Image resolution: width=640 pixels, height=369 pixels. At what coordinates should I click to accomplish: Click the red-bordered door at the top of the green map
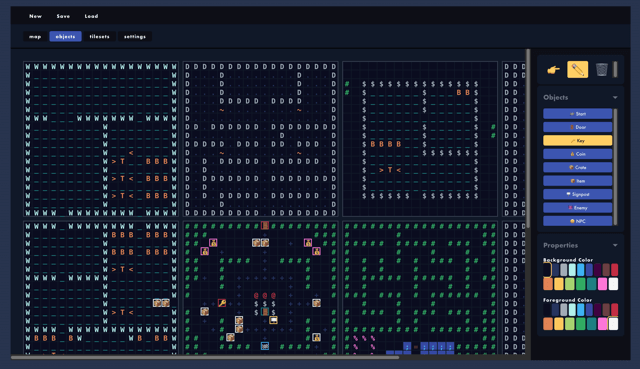click(265, 226)
